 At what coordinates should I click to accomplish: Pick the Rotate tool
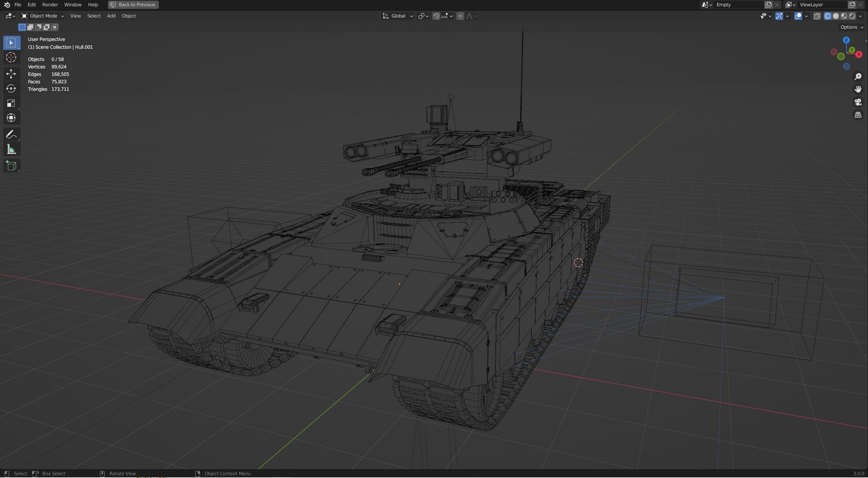[x=11, y=89]
